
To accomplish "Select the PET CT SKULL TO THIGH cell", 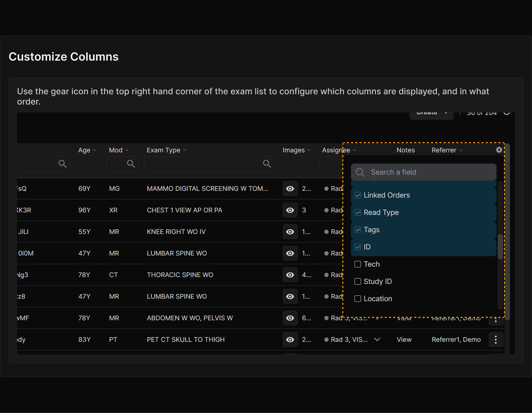I will coord(186,340).
